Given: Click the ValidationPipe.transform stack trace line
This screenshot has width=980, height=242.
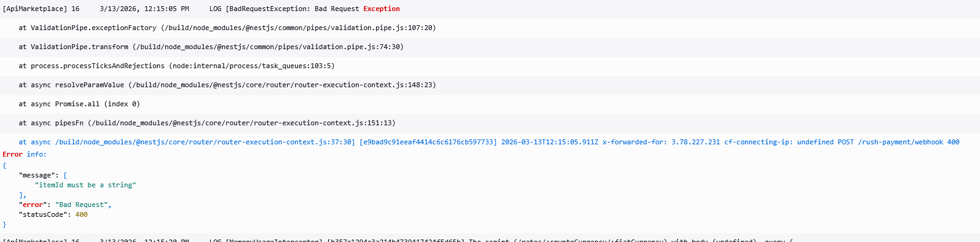Looking at the screenshot, I should click(490, 47).
